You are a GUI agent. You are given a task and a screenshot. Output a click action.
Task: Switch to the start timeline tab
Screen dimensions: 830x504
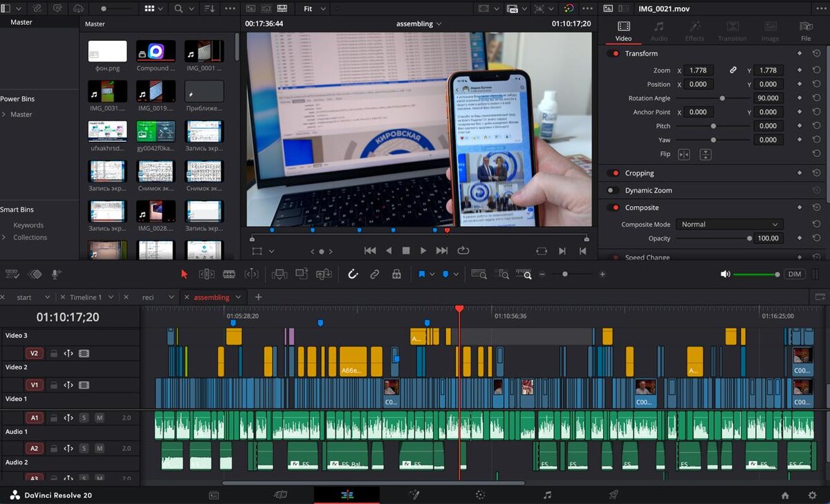(x=24, y=297)
